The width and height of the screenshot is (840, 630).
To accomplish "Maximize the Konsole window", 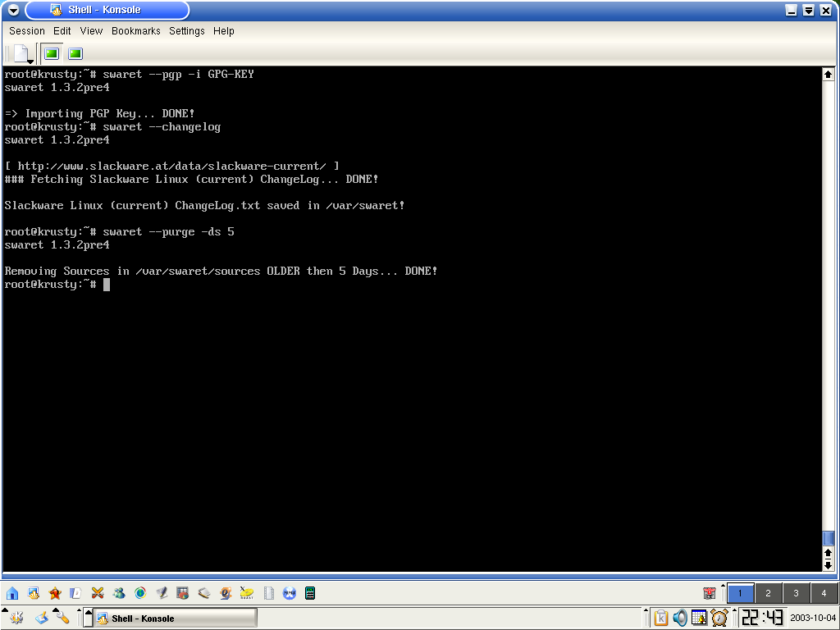I will (808, 10).
